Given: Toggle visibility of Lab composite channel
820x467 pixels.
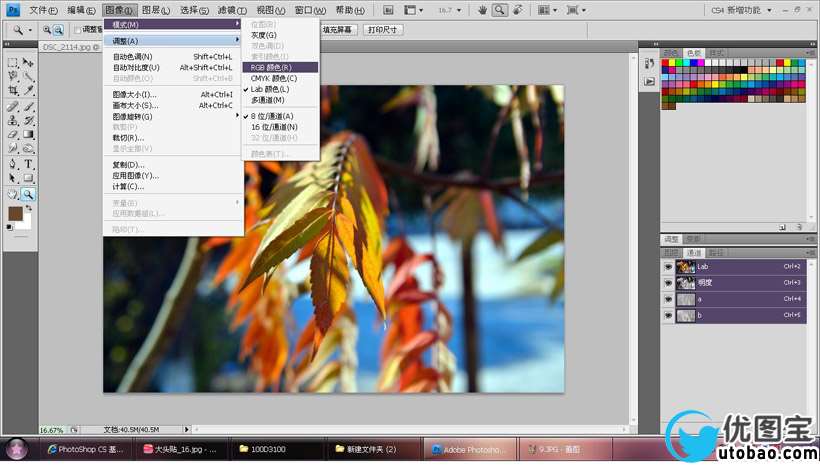Looking at the screenshot, I should tap(668, 267).
